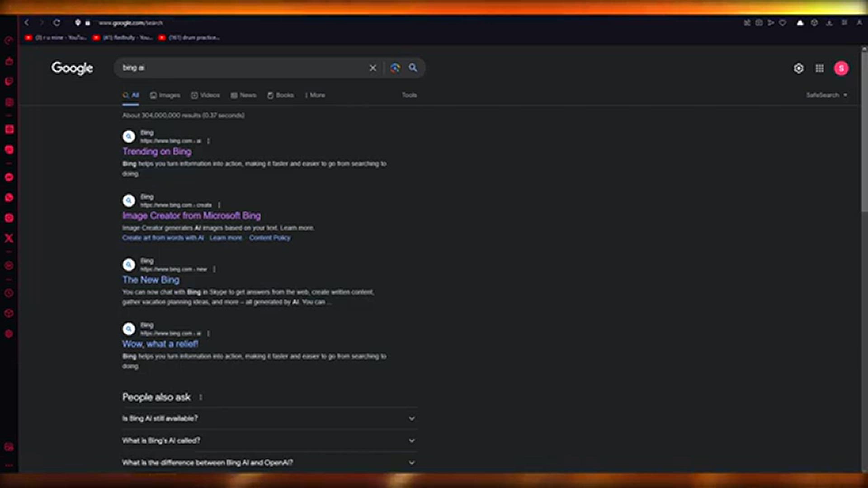Viewport: 868px width, 488px height.
Task: Open the 'drum practice' YouTube bookmark
Action: tap(190, 38)
